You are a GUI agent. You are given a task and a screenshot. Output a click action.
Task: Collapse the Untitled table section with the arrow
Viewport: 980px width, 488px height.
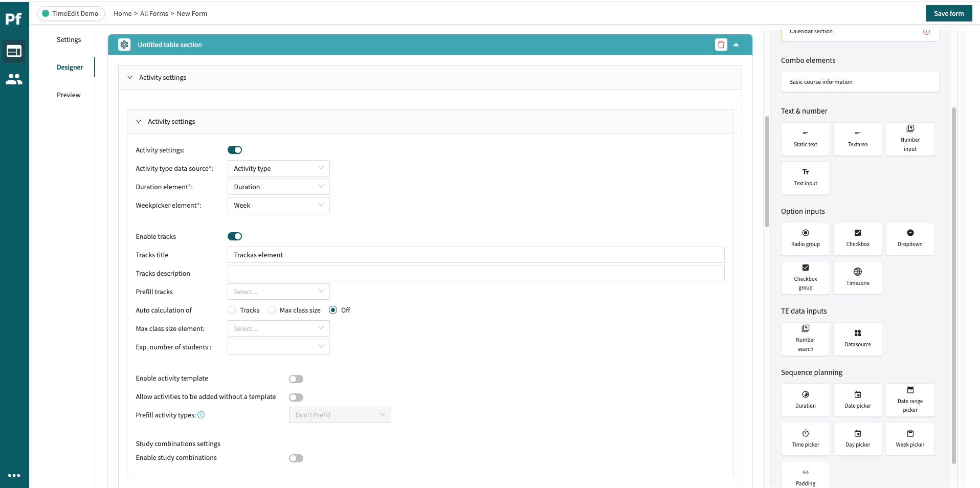point(736,45)
